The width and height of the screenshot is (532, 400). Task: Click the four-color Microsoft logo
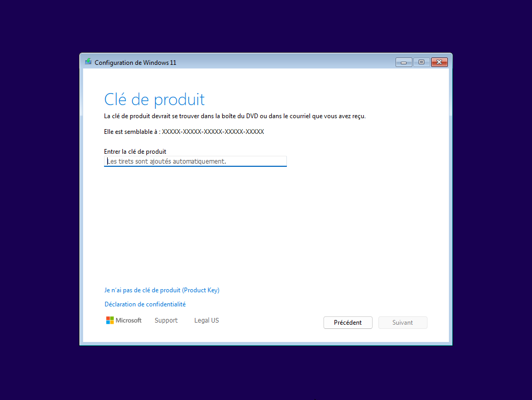tap(110, 320)
